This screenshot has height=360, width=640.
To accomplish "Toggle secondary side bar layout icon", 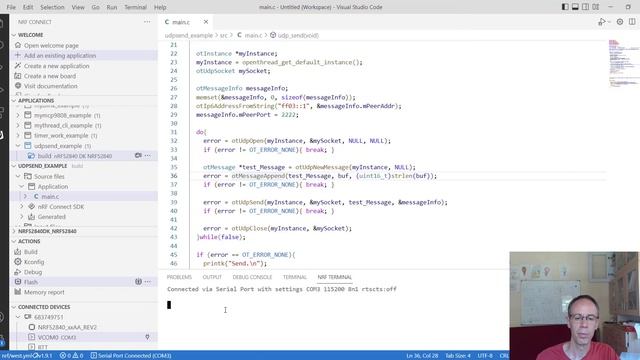I will pos(585,7).
